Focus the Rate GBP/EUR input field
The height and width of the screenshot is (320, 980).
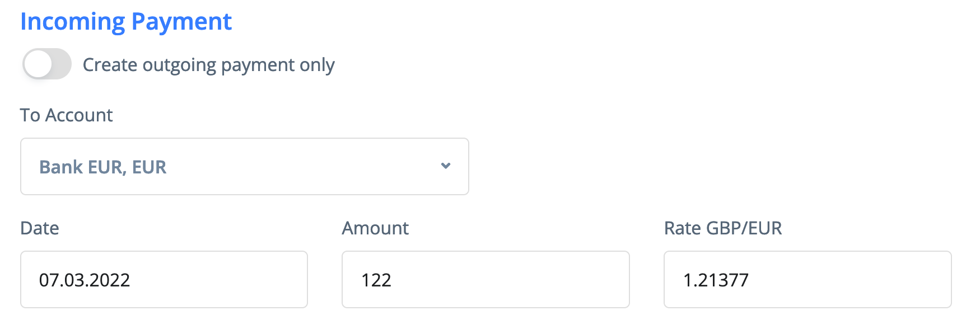[x=807, y=279]
